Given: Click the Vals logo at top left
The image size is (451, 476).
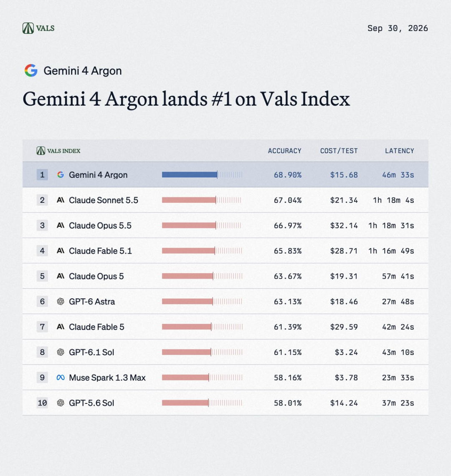Looking at the screenshot, I should coord(38,28).
